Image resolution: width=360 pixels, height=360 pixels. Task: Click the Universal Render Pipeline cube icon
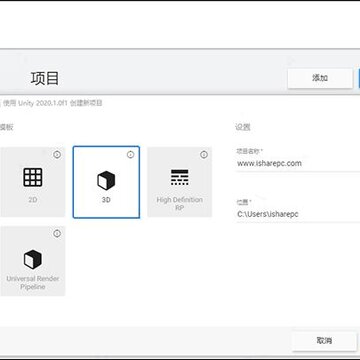[x=33, y=259]
